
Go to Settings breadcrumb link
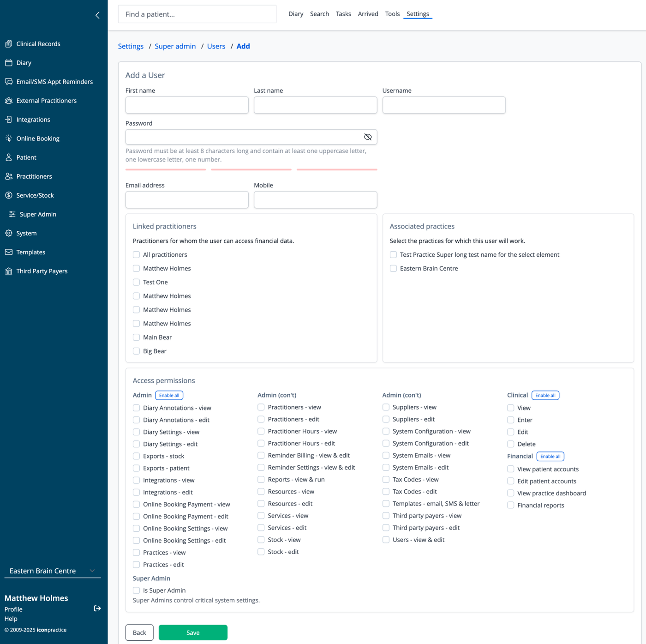131,46
